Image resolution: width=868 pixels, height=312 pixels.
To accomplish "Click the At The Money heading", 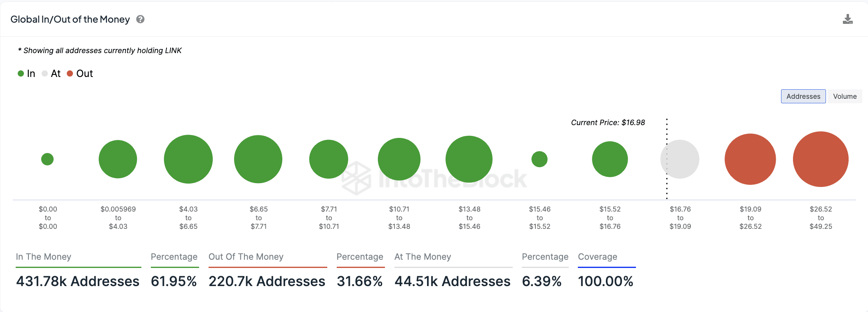I will point(423,257).
